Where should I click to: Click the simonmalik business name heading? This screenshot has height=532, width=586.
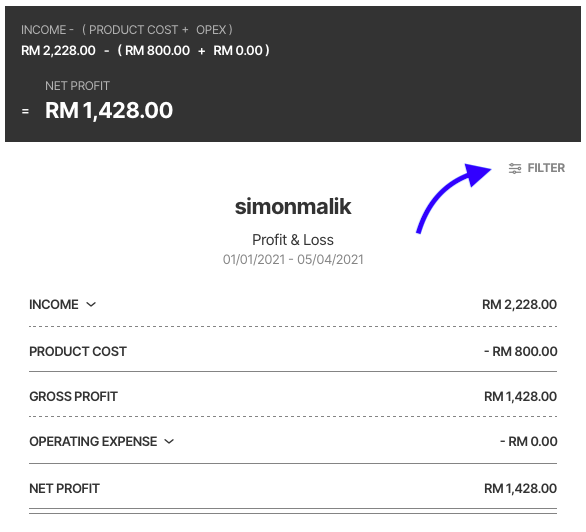(x=293, y=207)
